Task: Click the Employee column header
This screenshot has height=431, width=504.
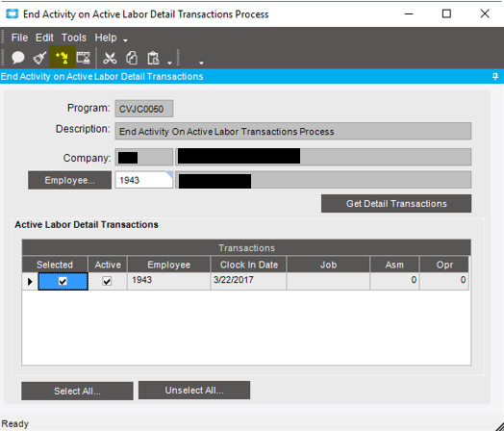Action: [168, 265]
